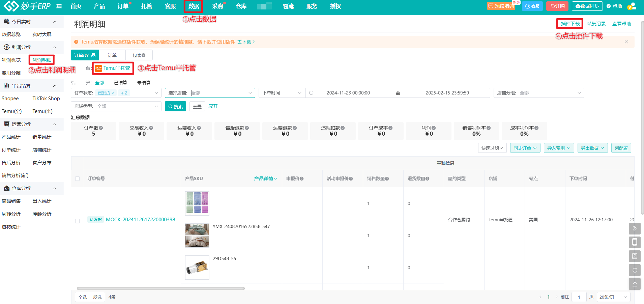Open the 选择店铺 store dropdown
This screenshot has height=304, width=644.
tap(210, 92)
